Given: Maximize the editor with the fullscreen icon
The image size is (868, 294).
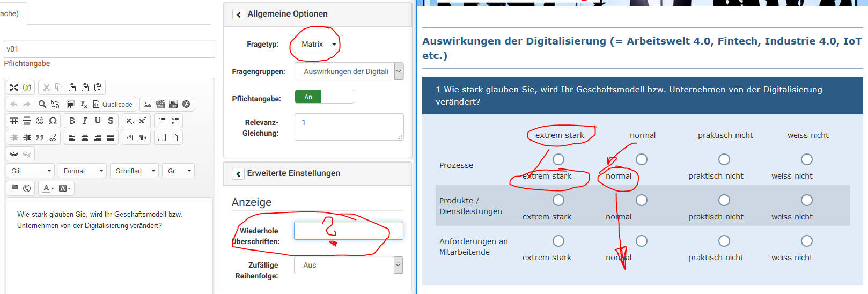Looking at the screenshot, I should (x=14, y=87).
